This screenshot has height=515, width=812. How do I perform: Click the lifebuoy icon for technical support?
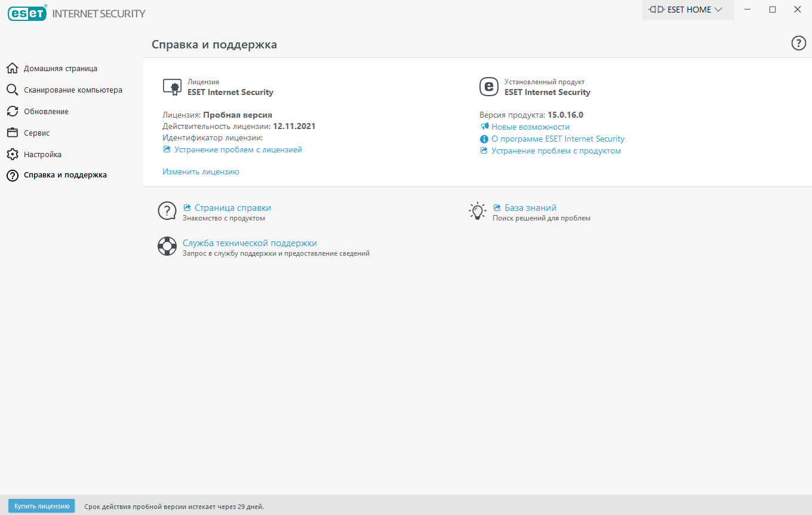point(167,246)
